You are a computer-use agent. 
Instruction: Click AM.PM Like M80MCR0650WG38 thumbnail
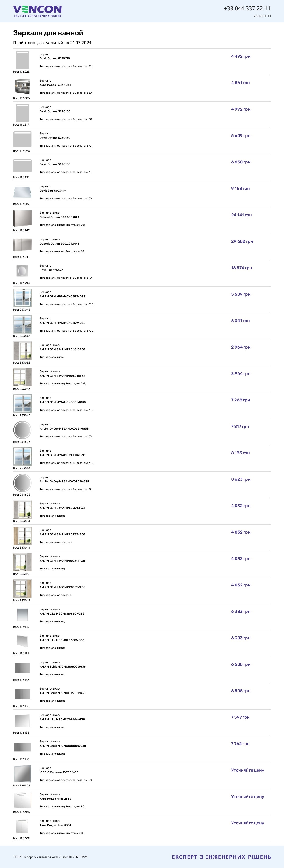(22, 615)
